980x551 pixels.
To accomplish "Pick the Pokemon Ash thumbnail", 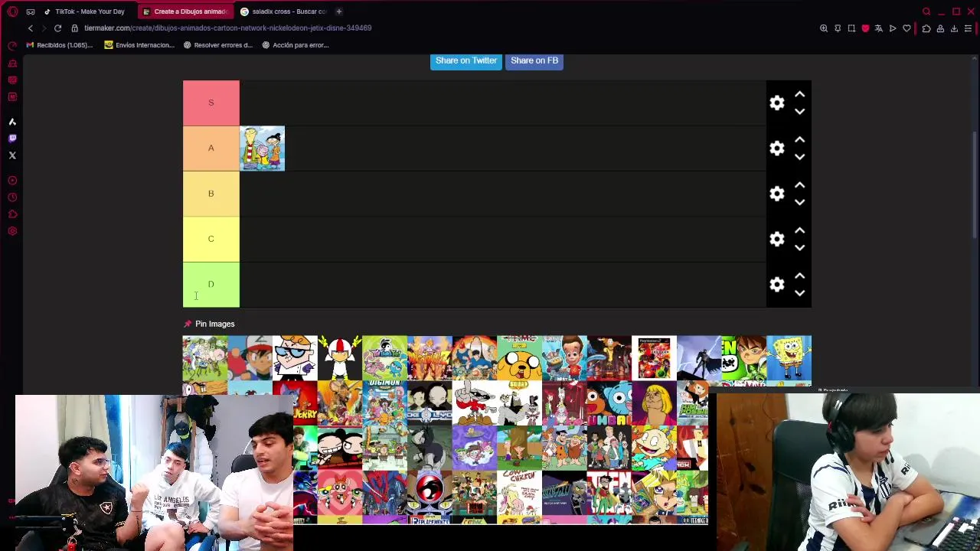I will click(x=250, y=358).
